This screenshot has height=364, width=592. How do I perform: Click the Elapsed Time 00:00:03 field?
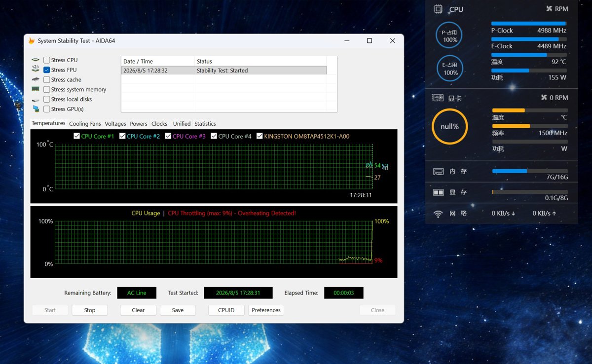(344, 293)
